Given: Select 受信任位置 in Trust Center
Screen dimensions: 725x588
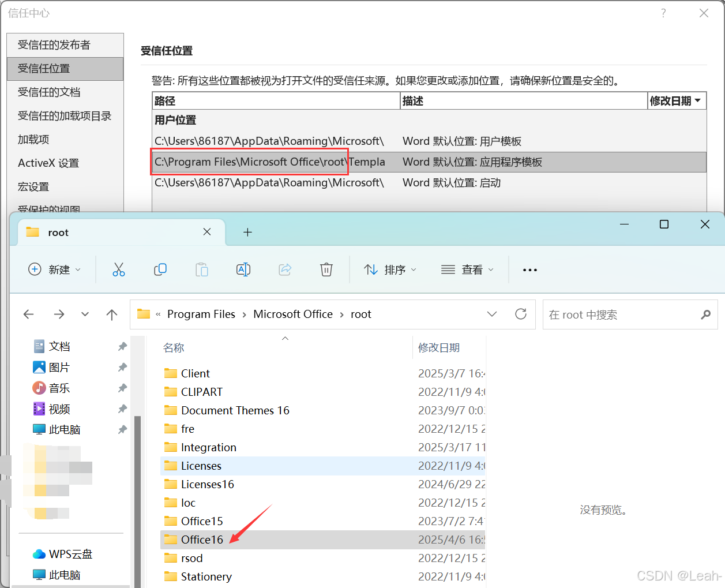Looking at the screenshot, I should [65, 69].
